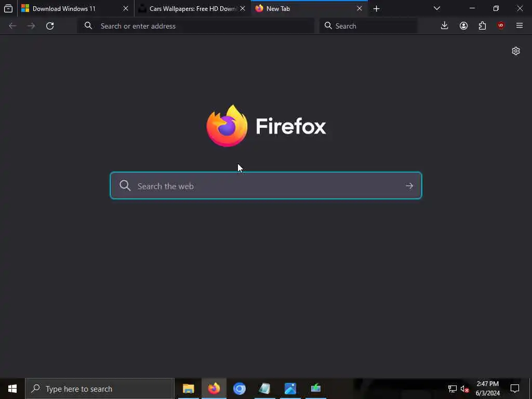Expand the list all tabs chevron
Viewport: 532px width, 399px height.
click(436, 8)
